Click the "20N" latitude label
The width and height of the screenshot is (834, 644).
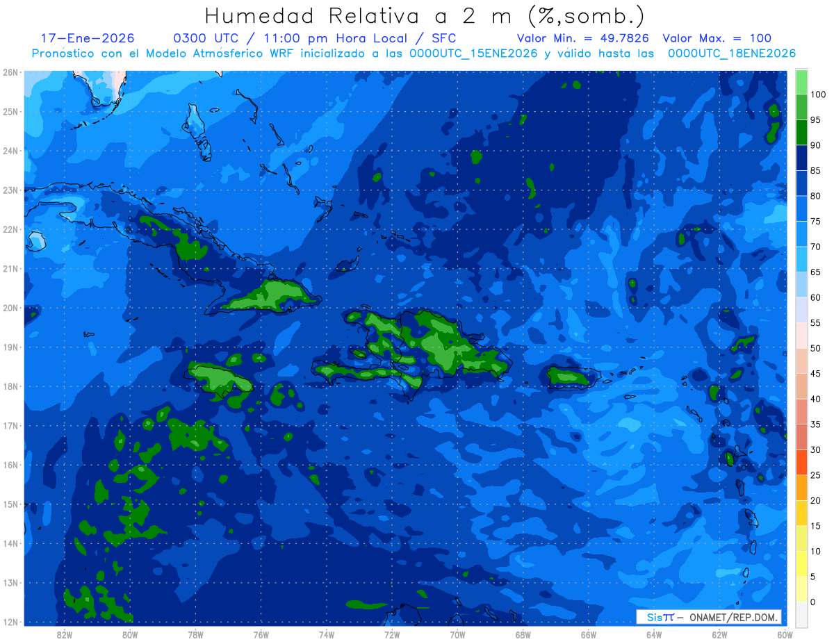coord(10,308)
